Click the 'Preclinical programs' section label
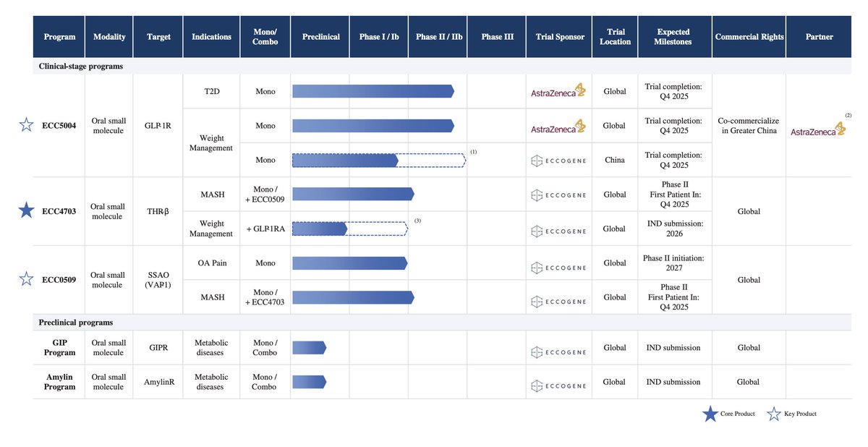The width and height of the screenshot is (868, 447). tap(75, 323)
